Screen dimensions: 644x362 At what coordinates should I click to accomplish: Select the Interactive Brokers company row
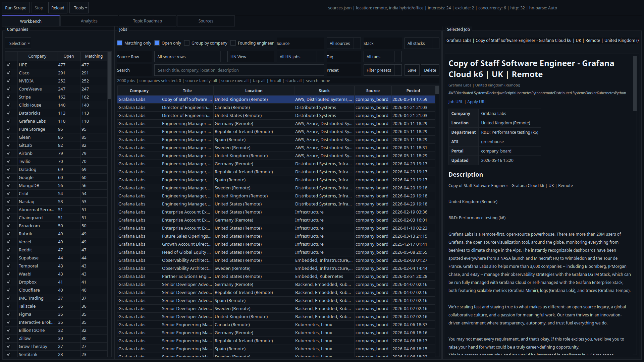(x=56, y=322)
